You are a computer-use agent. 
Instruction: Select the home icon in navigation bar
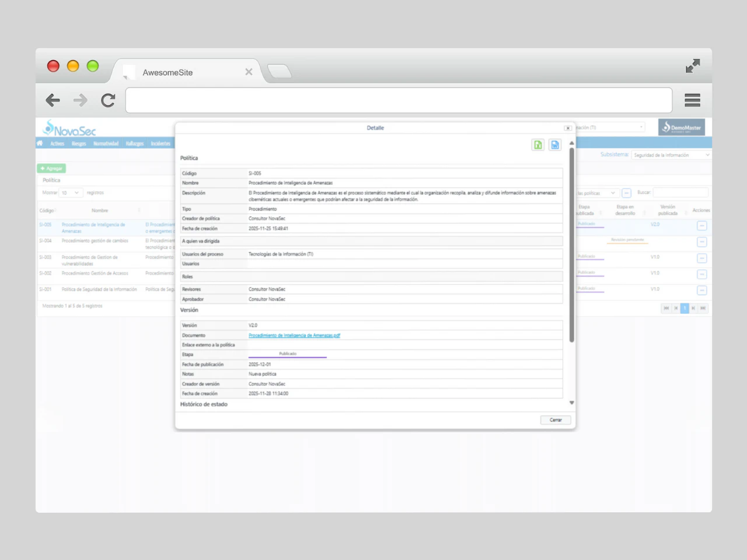point(39,143)
